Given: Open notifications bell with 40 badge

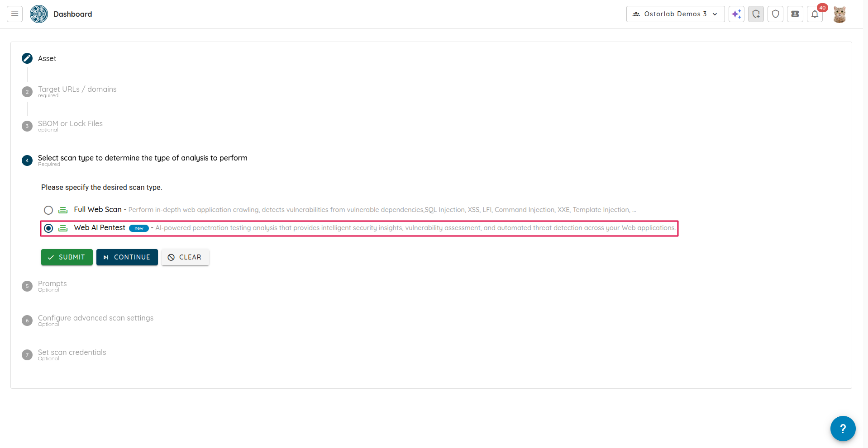Looking at the screenshot, I should [815, 14].
